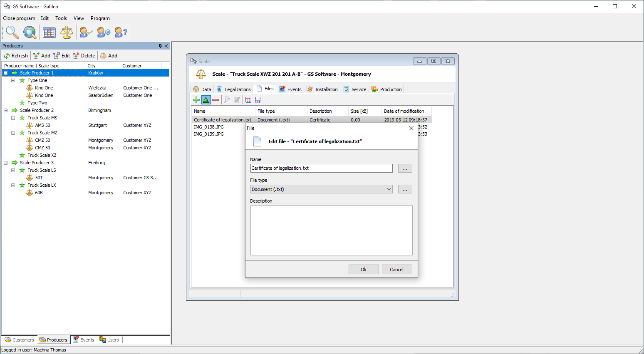This screenshot has width=644, height=354.
Task: Click the magnifying glass search toolbar icon
Action: [12, 32]
